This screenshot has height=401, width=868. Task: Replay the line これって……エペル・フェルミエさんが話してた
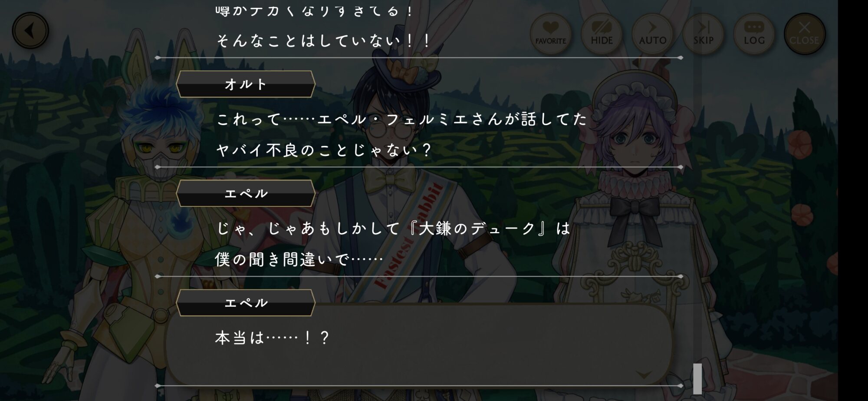(x=401, y=119)
